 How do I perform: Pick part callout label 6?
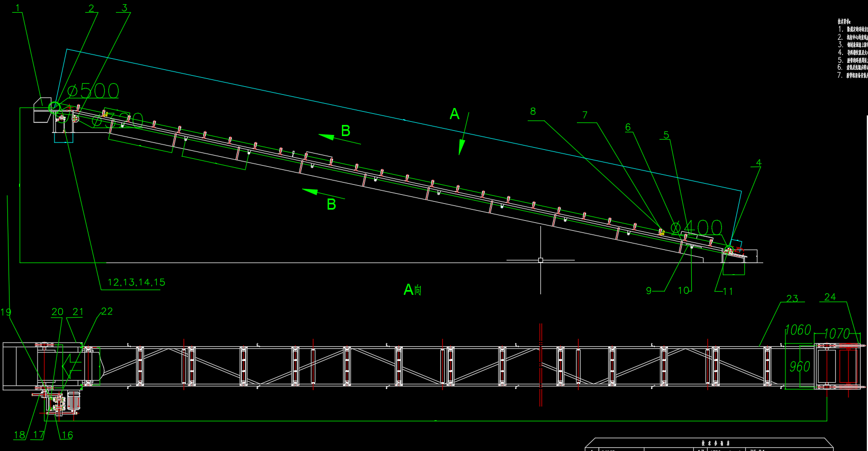[x=628, y=127]
